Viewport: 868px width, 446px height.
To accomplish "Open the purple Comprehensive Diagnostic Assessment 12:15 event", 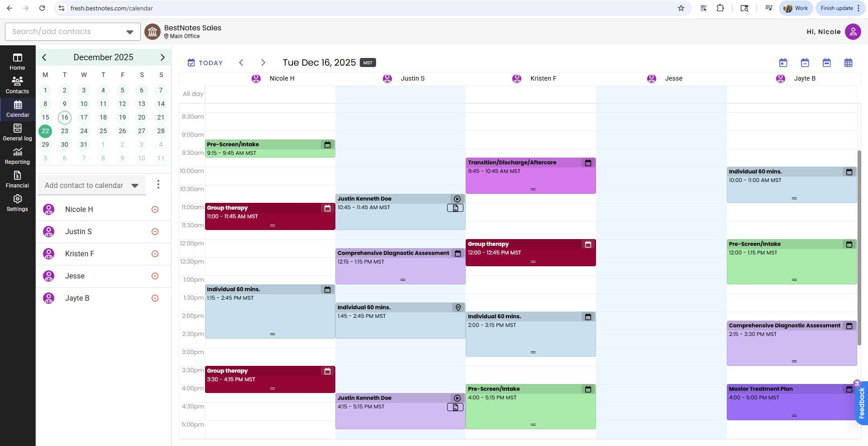I will [x=400, y=266].
